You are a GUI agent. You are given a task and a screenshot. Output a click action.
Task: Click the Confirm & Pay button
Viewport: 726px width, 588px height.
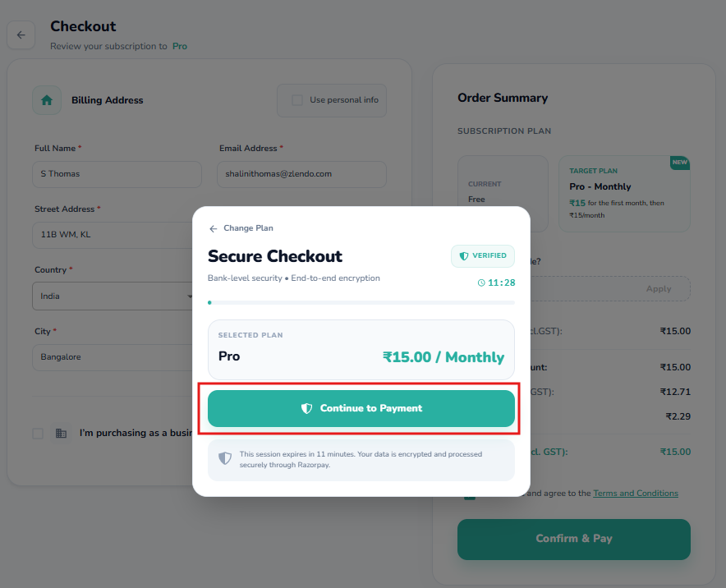[x=573, y=539]
